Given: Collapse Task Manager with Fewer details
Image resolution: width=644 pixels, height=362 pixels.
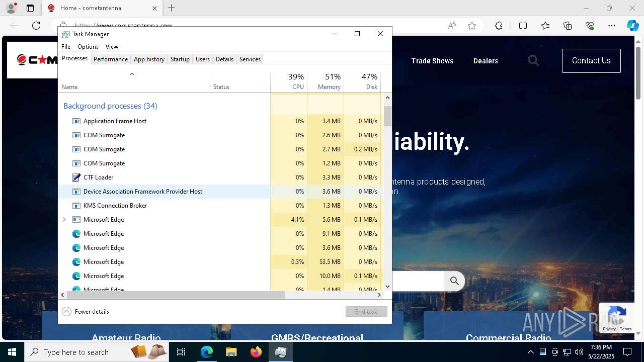Looking at the screenshot, I should point(86,312).
